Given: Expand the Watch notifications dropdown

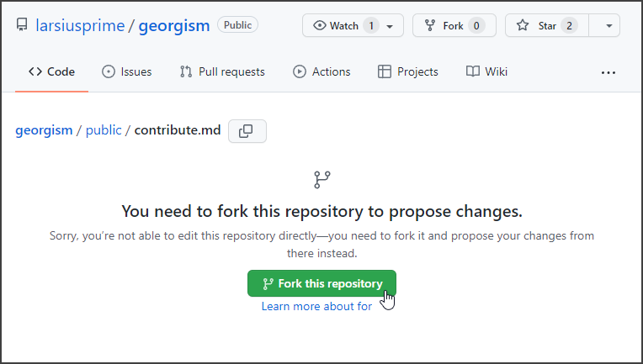Looking at the screenshot, I should 390,26.
